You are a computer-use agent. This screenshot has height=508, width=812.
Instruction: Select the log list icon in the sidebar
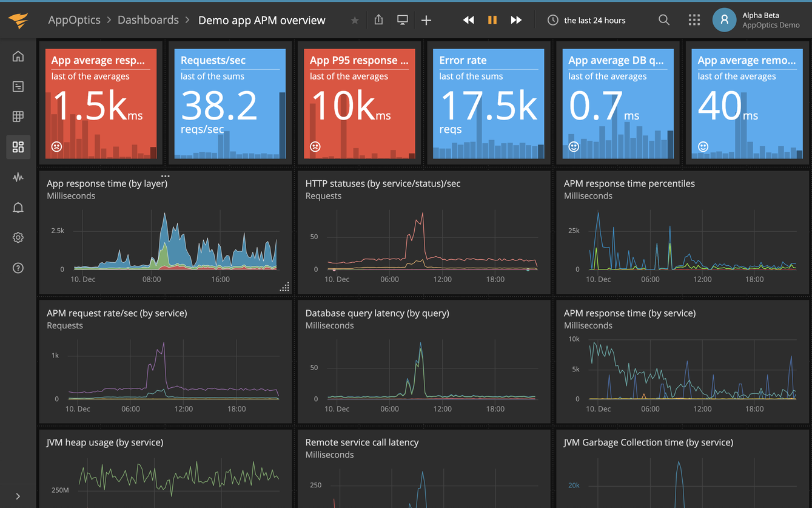[x=18, y=86]
